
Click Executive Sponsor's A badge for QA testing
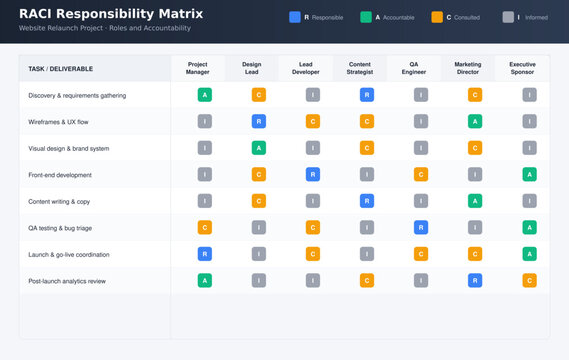[529, 227]
